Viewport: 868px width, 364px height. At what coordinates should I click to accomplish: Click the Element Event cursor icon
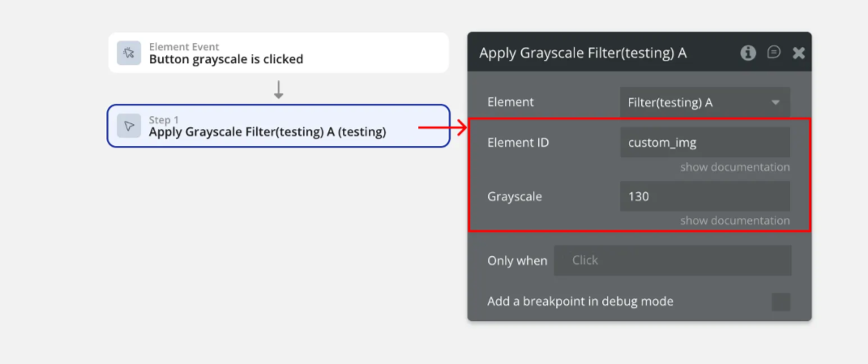(x=129, y=54)
